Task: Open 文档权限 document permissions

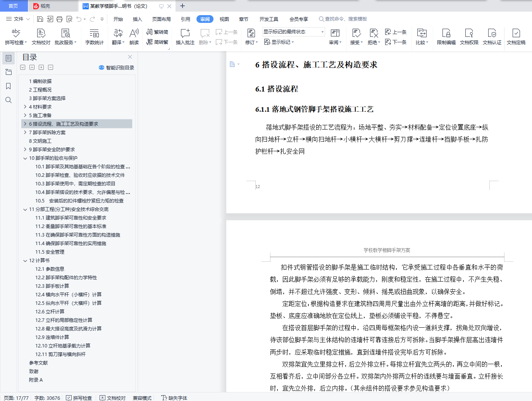Action: click(x=469, y=37)
